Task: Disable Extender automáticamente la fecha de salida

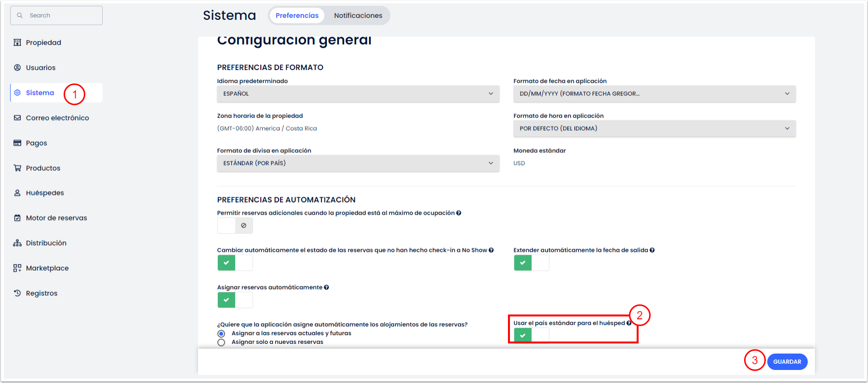Action: point(531,263)
